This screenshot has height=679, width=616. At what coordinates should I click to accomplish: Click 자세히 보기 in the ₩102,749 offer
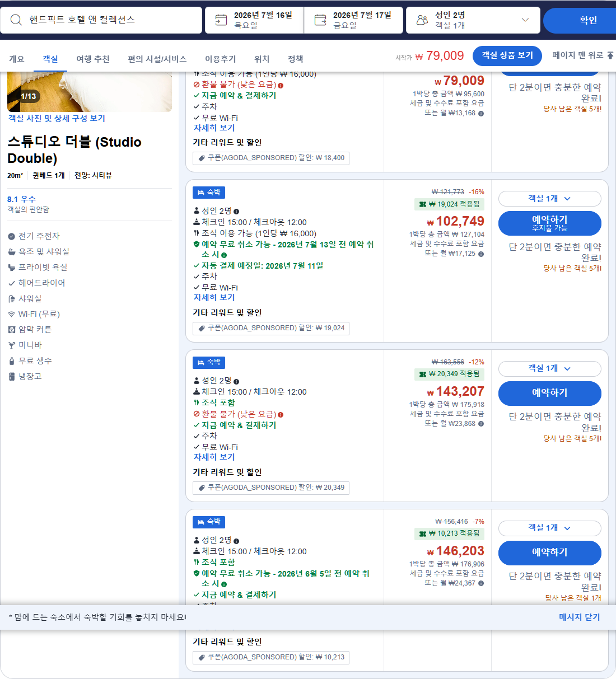click(214, 298)
